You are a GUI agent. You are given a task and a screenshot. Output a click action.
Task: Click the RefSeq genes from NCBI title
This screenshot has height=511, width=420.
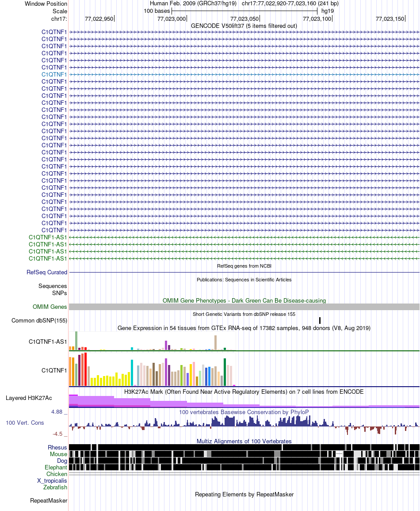244,266
